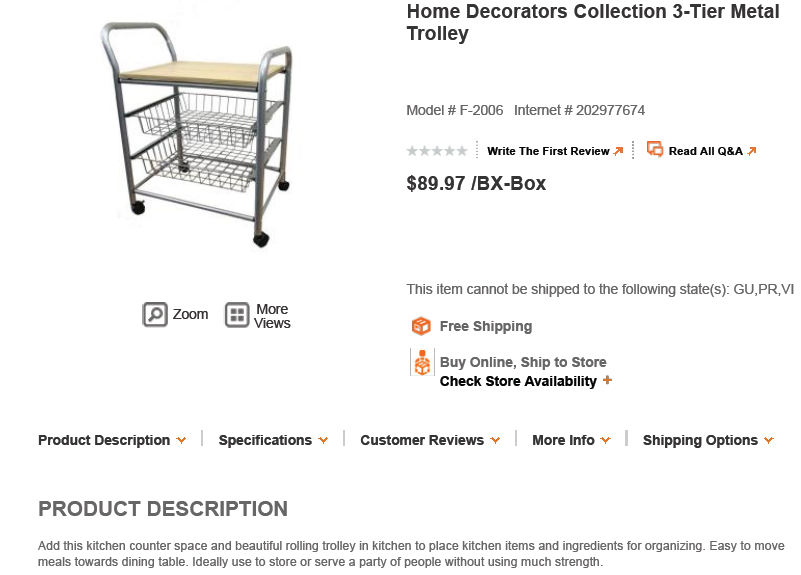Click the Zoom label under the image
This screenshot has width=801, height=575.
[x=190, y=314]
